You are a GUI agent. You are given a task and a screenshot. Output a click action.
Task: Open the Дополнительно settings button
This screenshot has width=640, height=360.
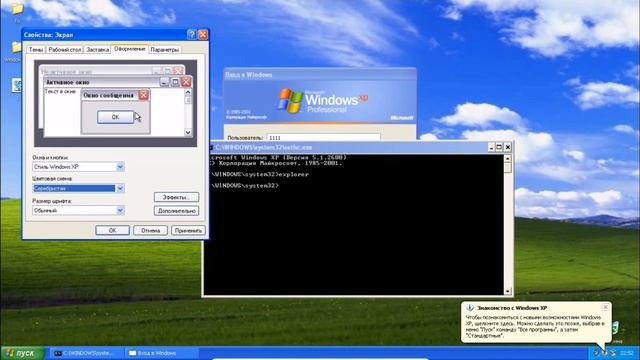[x=176, y=211]
